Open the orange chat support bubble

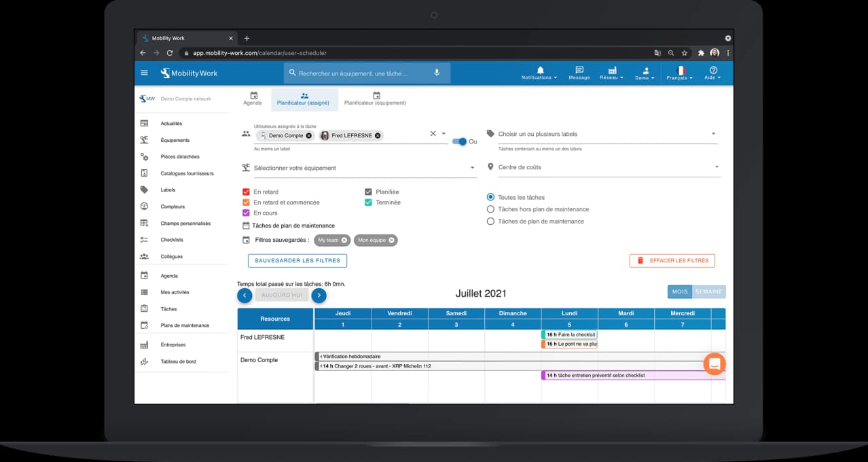tap(715, 364)
